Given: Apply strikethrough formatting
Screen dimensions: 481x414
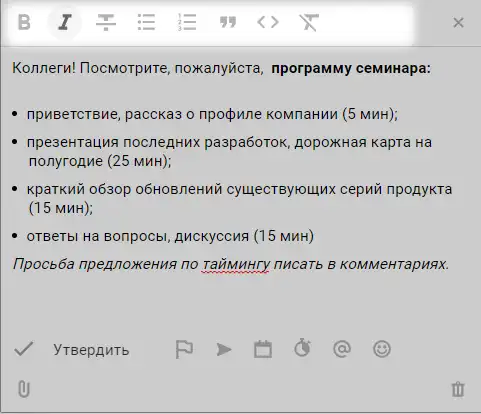Looking at the screenshot, I should [x=106, y=23].
